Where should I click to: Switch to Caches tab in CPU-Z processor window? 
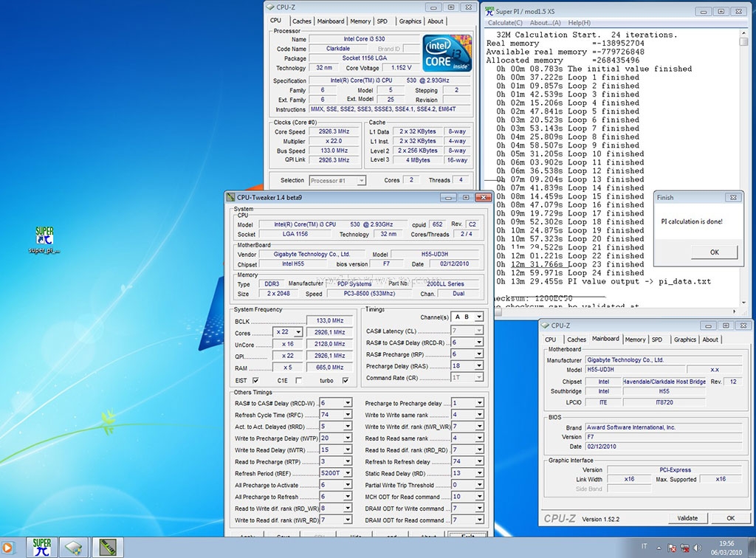tap(301, 21)
